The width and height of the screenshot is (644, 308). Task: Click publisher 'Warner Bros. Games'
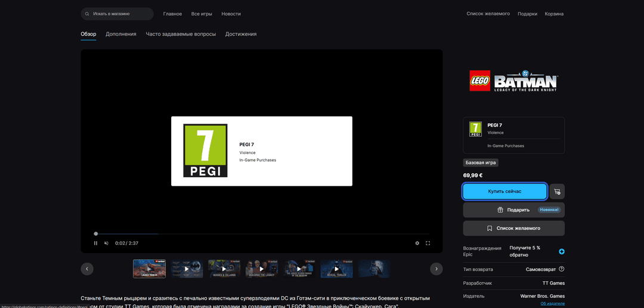point(542,296)
